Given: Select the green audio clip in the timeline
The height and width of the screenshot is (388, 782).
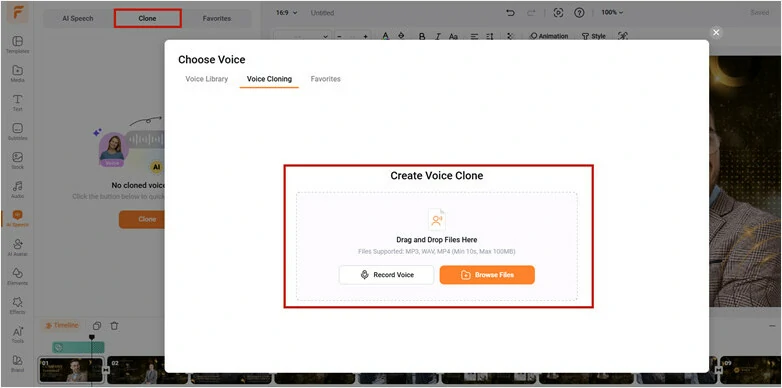Looking at the screenshot, I should 78,347.
